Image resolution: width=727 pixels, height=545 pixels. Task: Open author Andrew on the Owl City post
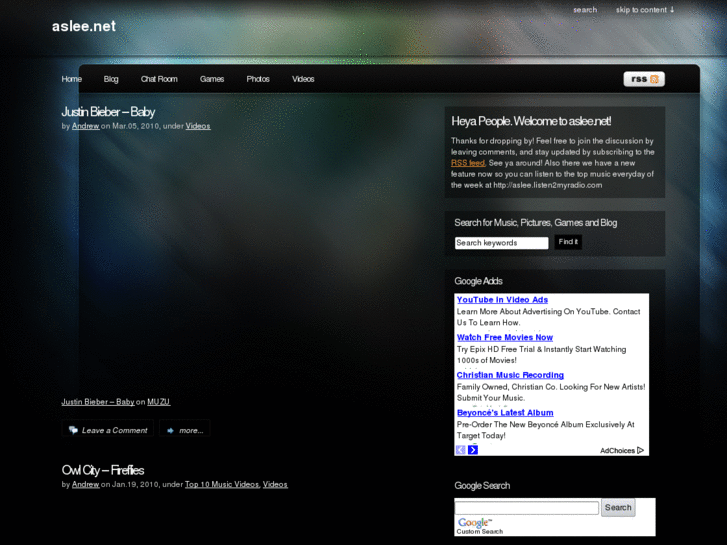pos(85,485)
